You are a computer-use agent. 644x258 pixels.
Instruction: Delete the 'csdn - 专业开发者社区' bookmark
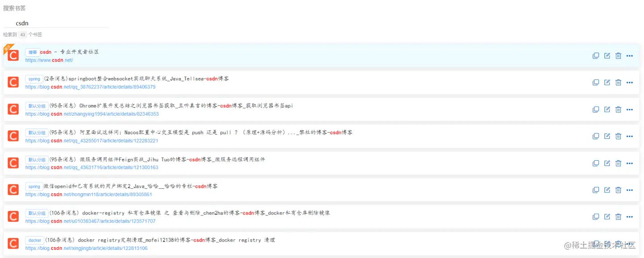[x=618, y=56]
